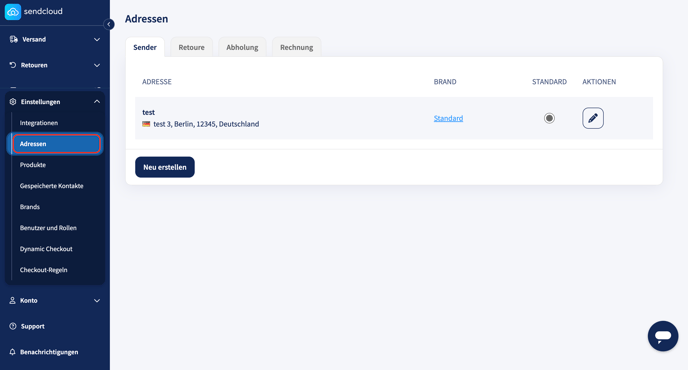The height and width of the screenshot is (370, 688).
Task: Edit the test address with the pencil icon
Action: [x=593, y=118]
